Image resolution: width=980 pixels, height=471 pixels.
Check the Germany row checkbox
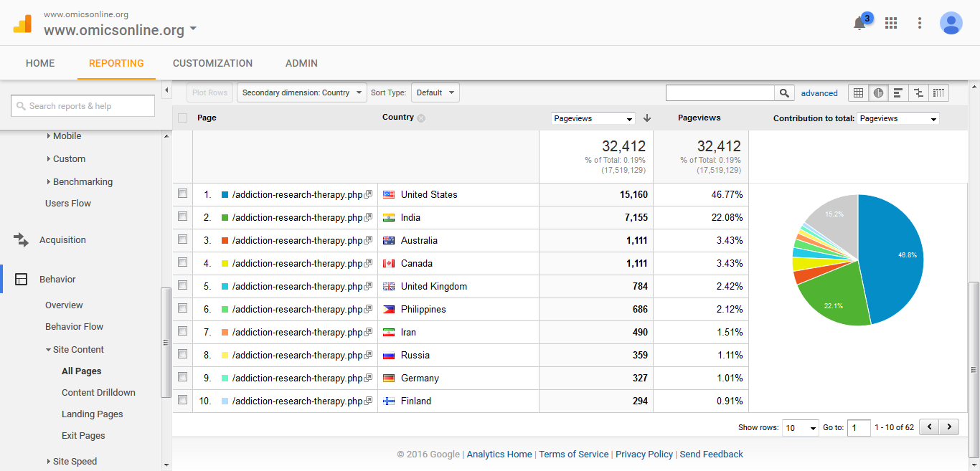(182, 377)
